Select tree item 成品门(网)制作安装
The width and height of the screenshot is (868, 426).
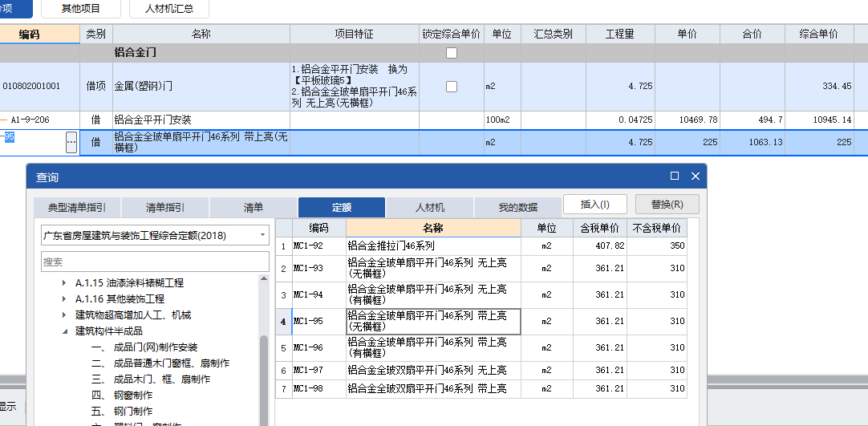(156, 347)
